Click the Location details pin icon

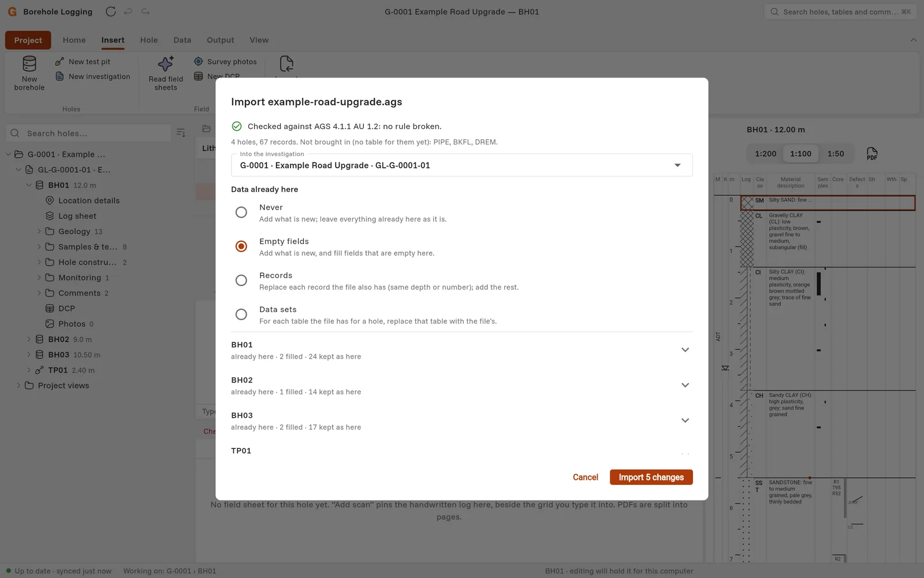click(50, 201)
